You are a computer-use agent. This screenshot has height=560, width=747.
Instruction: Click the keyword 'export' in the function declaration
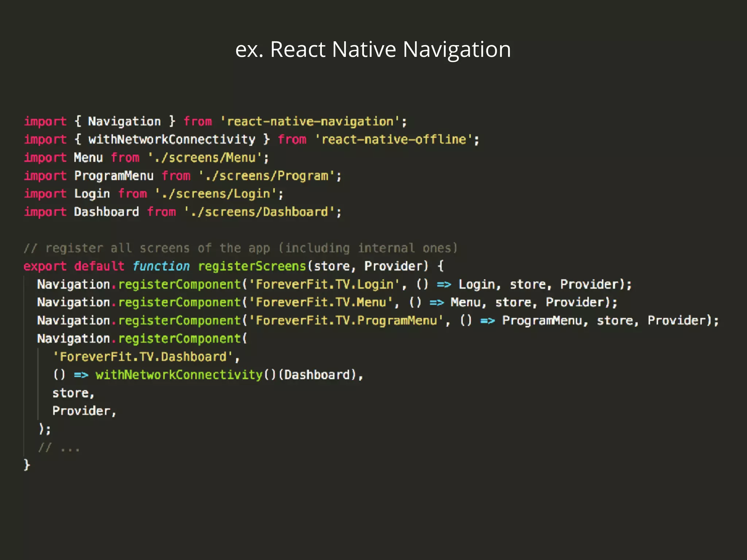point(45,266)
